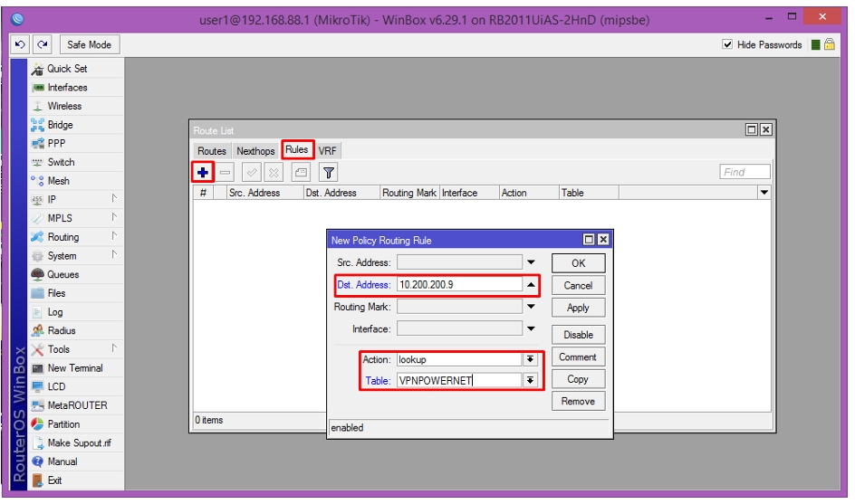The width and height of the screenshot is (855, 504).
Task: Expand the Interface field arrow
Action: [x=531, y=328]
